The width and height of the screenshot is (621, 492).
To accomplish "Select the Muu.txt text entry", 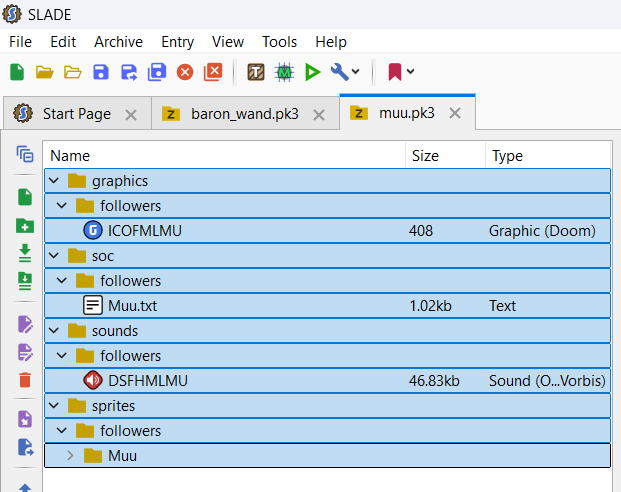I will (x=328, y=305).
